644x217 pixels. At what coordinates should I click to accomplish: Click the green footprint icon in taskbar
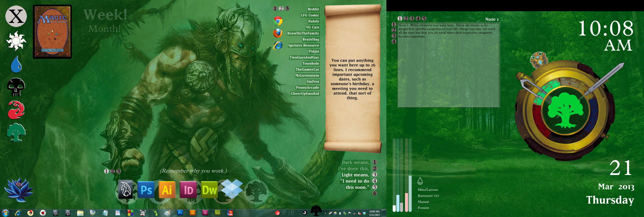pos(155,213)
